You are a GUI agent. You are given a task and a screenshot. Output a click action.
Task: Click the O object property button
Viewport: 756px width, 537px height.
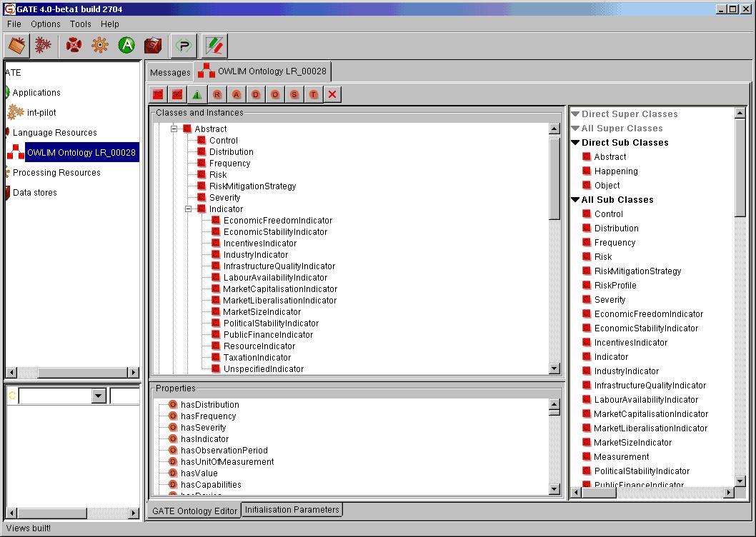(275, 94)
